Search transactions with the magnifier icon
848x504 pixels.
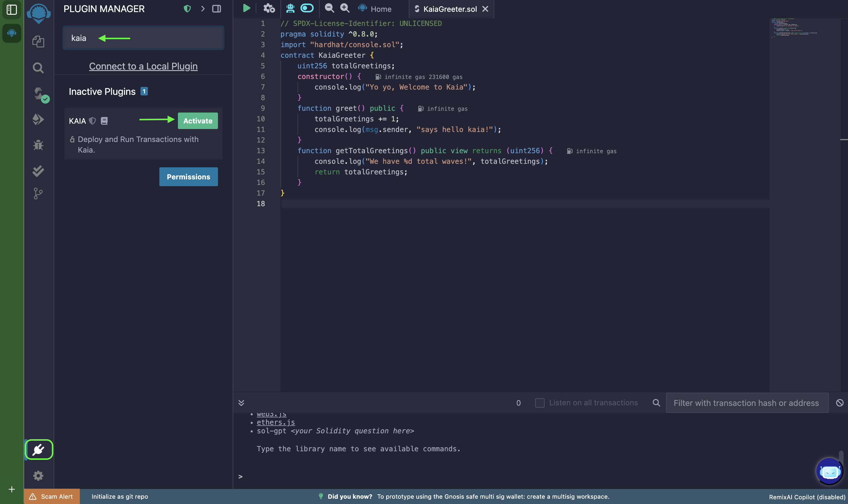click(x=657, y=403)
